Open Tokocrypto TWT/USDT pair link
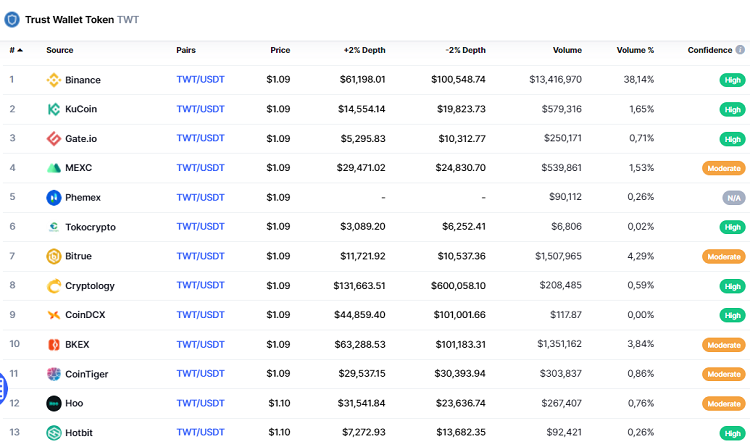750x447 pixels. (x=200, y=227)
